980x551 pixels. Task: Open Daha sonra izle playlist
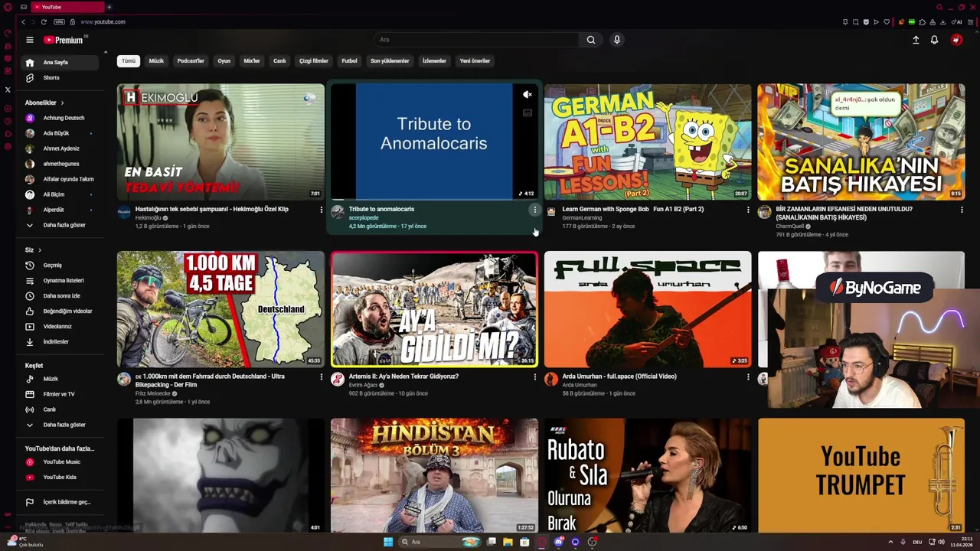61,296
